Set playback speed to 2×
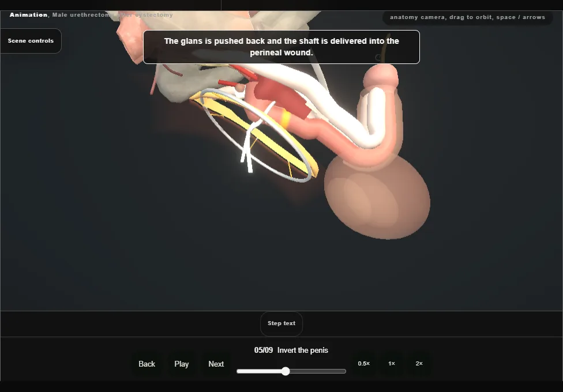The image size is (563, 392). click(419, 364)
